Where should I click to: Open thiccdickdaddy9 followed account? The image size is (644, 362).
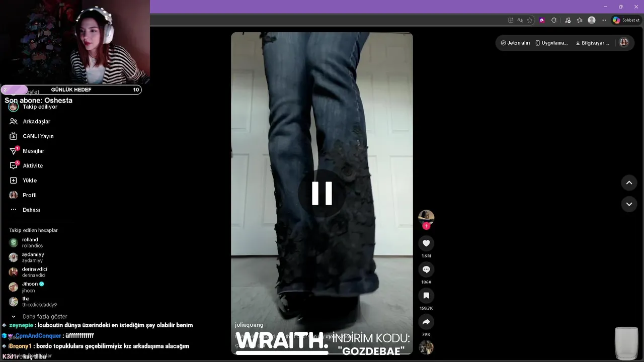tap(39, 302)
